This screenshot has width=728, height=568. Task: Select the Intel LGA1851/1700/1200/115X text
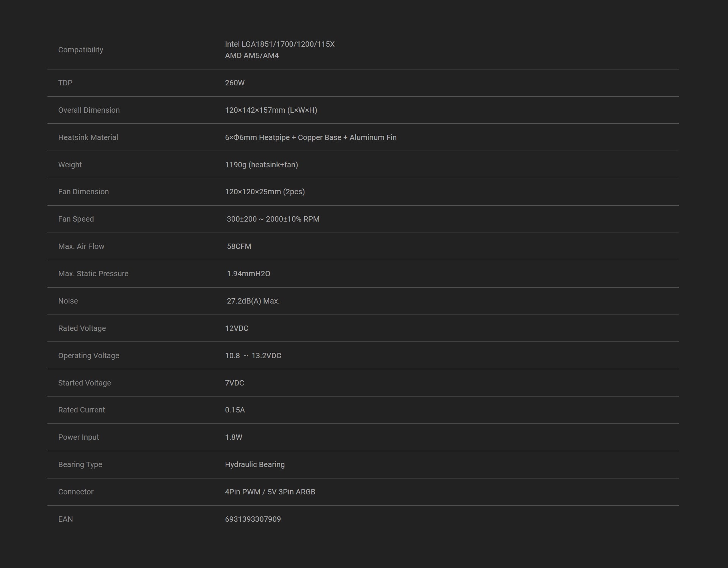(279, 44)
